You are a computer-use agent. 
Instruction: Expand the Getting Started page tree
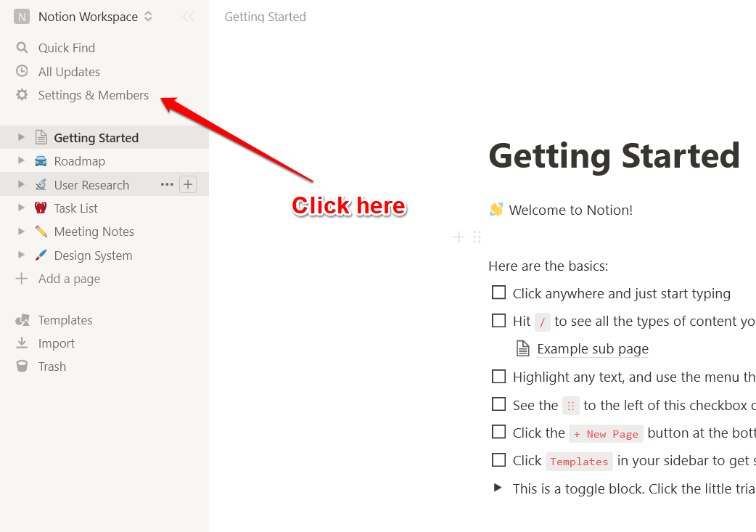21,137
